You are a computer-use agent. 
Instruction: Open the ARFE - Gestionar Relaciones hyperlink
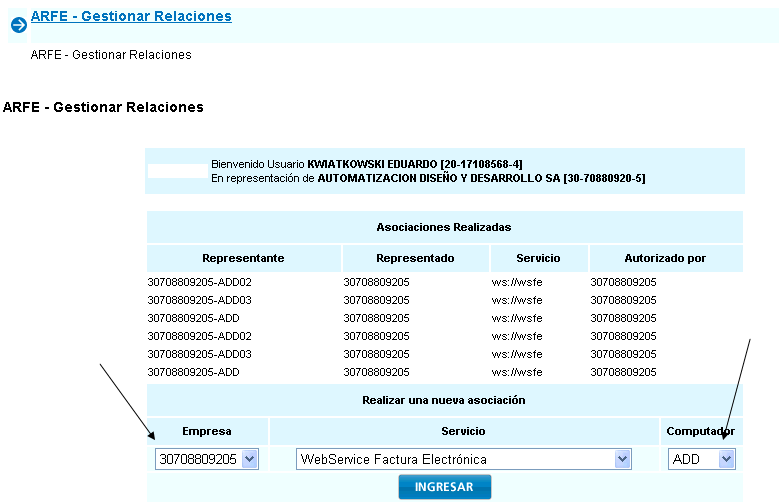(131, 16)
